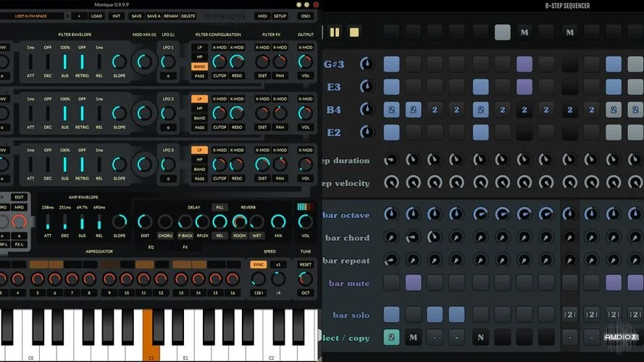Screen dimensions: 644x362
Task: Toggle the FILL button beside DELAY
Action: coord(219,207)
